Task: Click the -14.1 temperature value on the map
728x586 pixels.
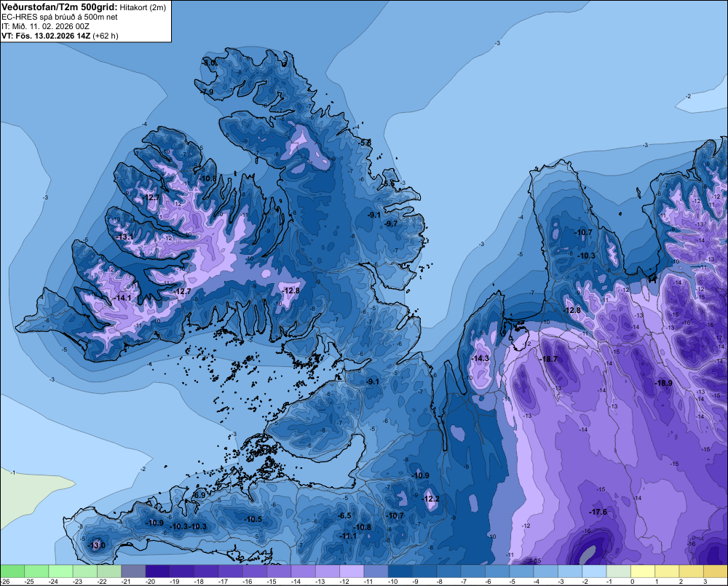Action: point(123,298)
